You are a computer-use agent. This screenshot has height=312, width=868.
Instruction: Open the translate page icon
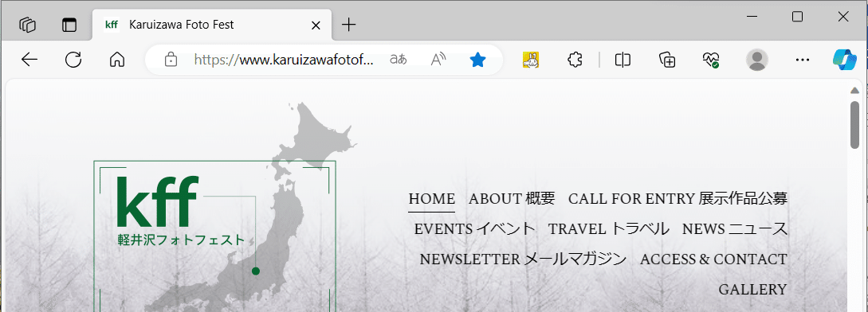[x=398, y=59]
